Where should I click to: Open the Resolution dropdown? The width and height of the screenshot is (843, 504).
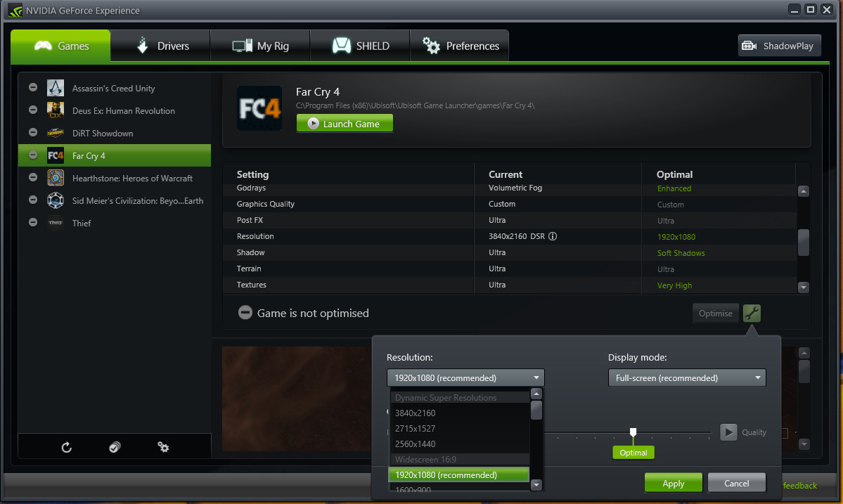pyautogui.click(x=465, y=377)
